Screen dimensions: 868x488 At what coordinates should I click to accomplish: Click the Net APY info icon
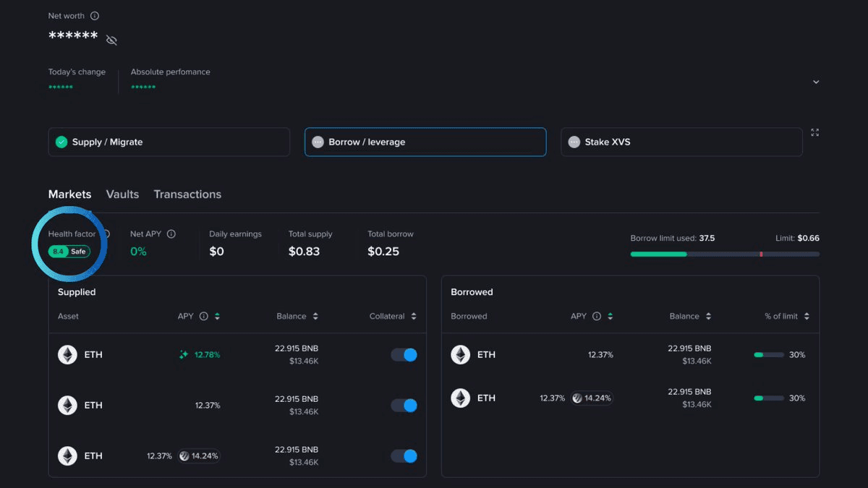pyautogui.click(x=171, y=234)
